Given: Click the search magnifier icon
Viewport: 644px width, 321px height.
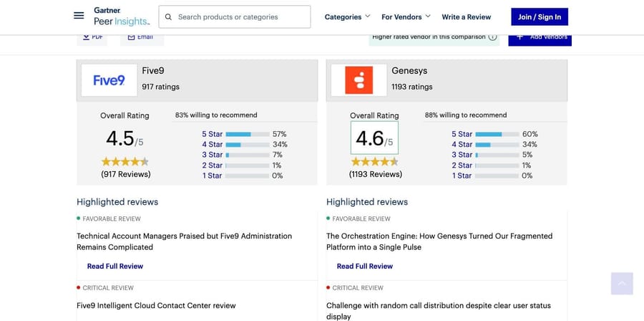Looking at the screenshot, I should click(168, 17).
